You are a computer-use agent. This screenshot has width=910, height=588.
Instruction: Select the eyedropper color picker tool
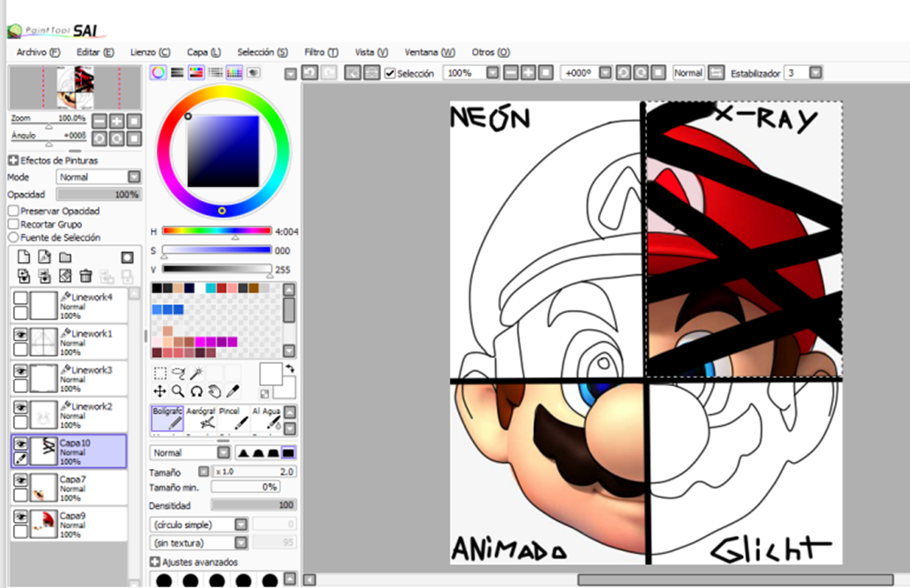[233, 391]
